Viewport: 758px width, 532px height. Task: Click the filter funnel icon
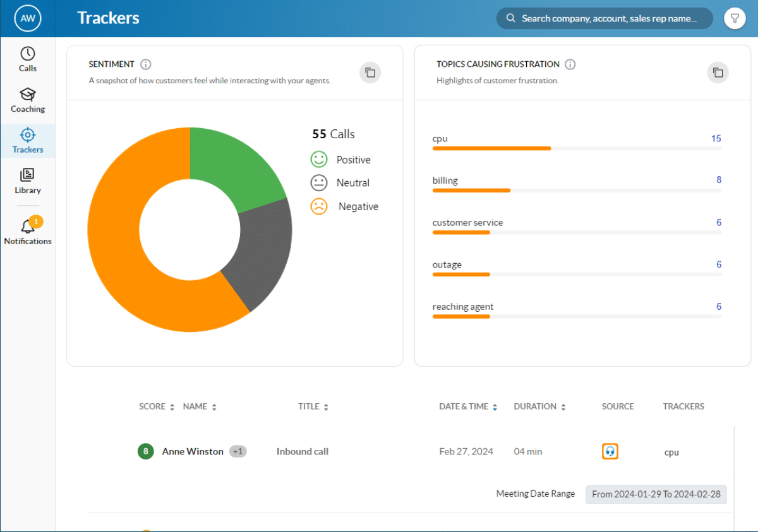click(x=735, y=19)
